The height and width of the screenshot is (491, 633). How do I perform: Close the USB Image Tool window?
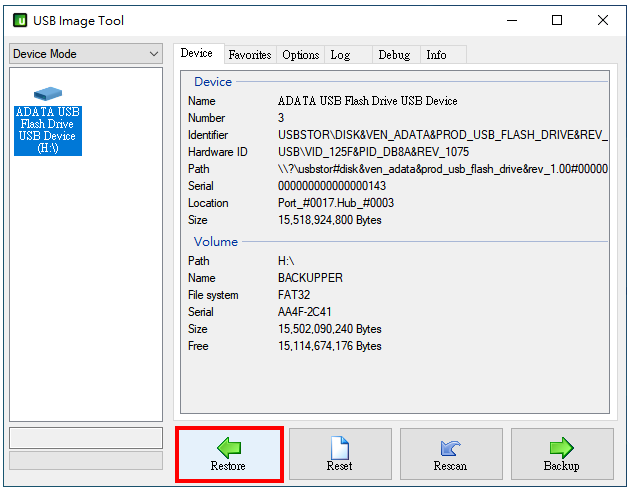click(x=603, y=20)
